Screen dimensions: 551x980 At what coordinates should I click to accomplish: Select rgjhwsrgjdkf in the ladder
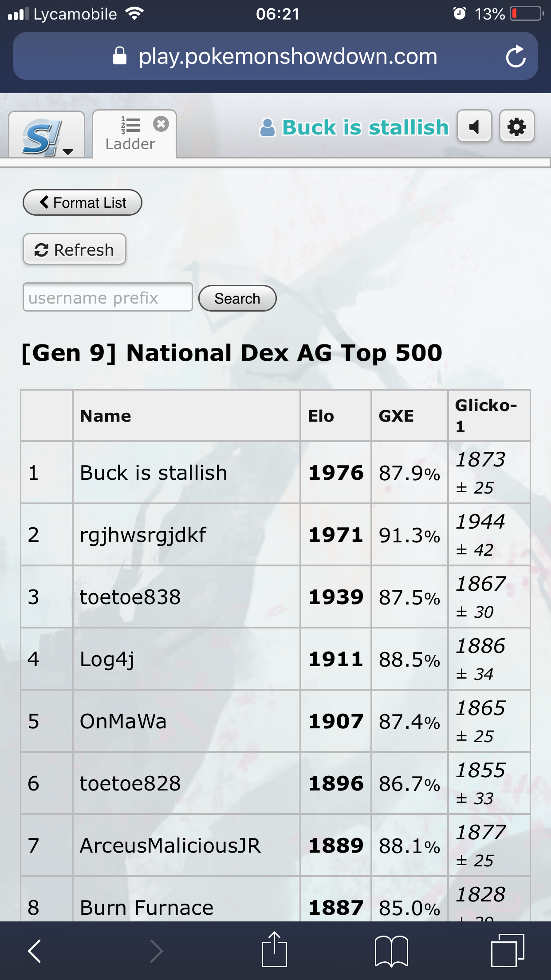click(x=143, y=535)
